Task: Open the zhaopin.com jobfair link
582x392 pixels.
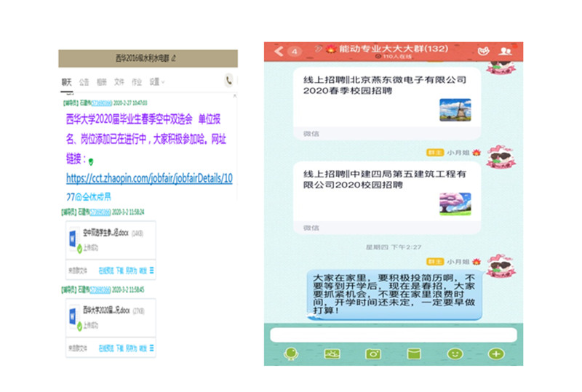Action: (149, 177)
